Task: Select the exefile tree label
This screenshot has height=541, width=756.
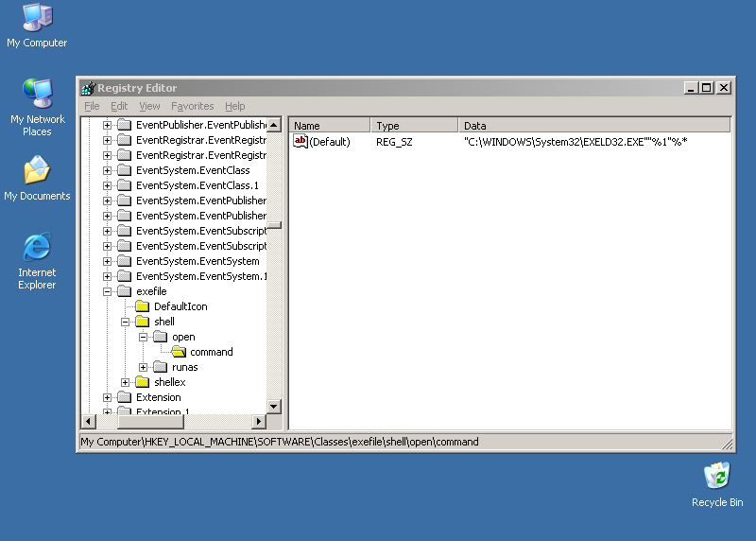Action: (151, 291)
